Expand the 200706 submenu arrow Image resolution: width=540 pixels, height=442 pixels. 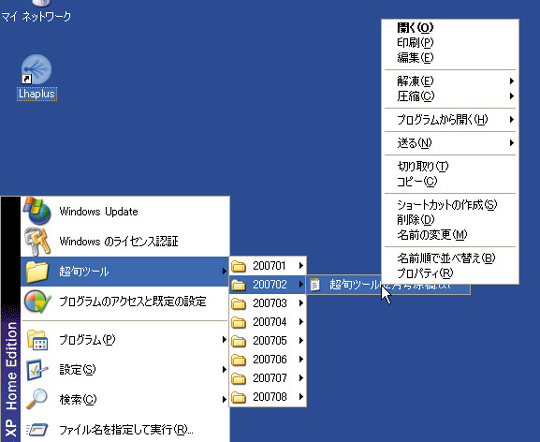[x=301, y=359]
